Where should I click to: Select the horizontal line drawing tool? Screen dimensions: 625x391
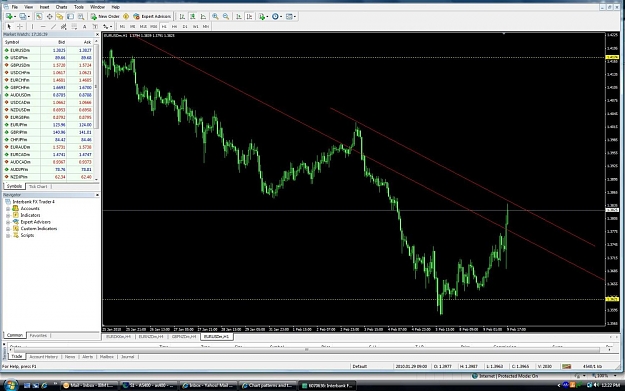(43, 26)
